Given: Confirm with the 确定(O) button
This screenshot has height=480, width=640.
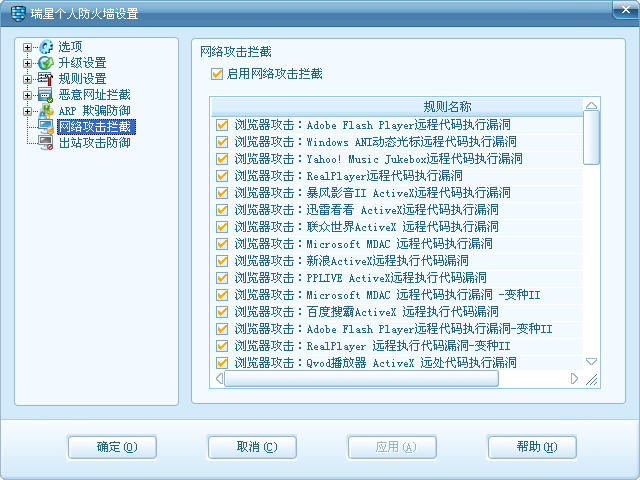Looking at the screenshot, I should tap(112, 447).
